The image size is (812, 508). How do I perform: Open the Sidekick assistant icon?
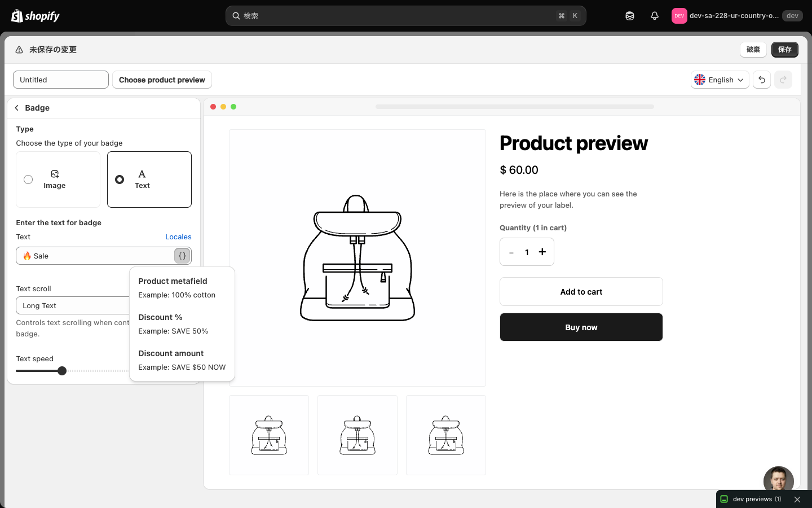[x=630, y=16]
